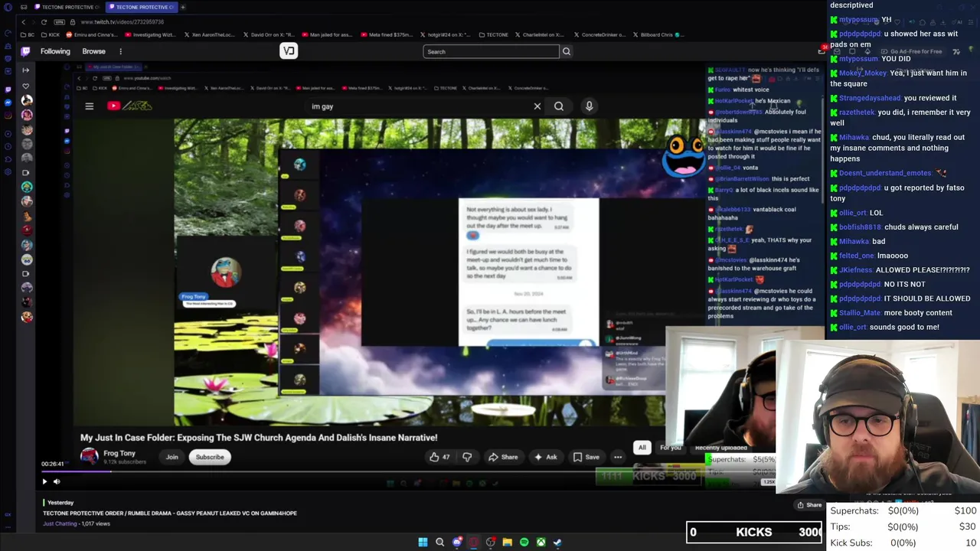Click the YouTube Ask button
The image size is (980, 551).
tap(546, 457)
